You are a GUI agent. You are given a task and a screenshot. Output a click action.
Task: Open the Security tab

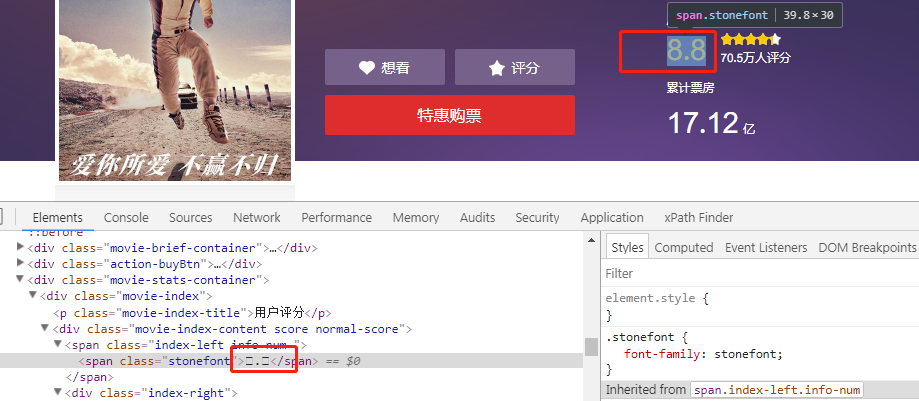click(537, 218)
